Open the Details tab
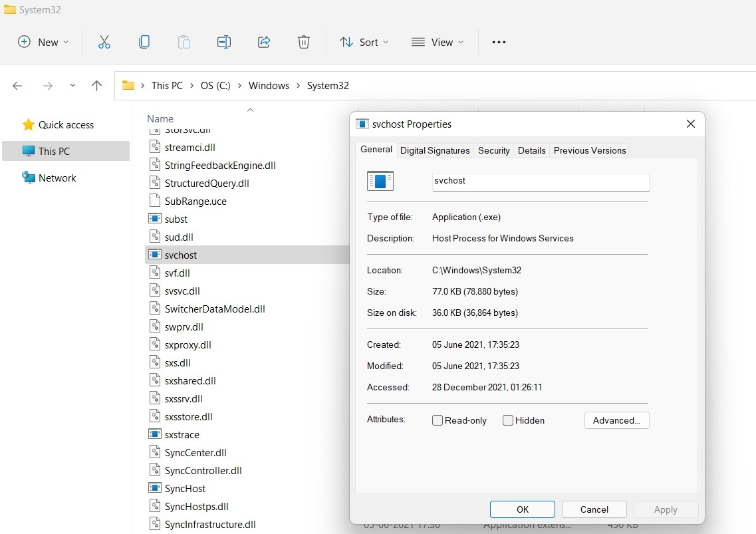The height and width of the screenshot is (534, 756). coord(531,150)
